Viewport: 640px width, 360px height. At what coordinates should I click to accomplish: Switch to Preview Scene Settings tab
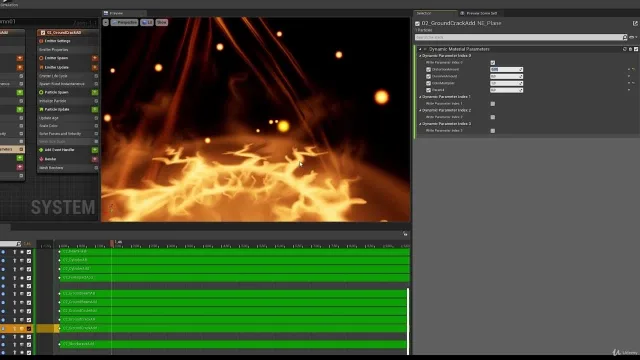(482, 13)
